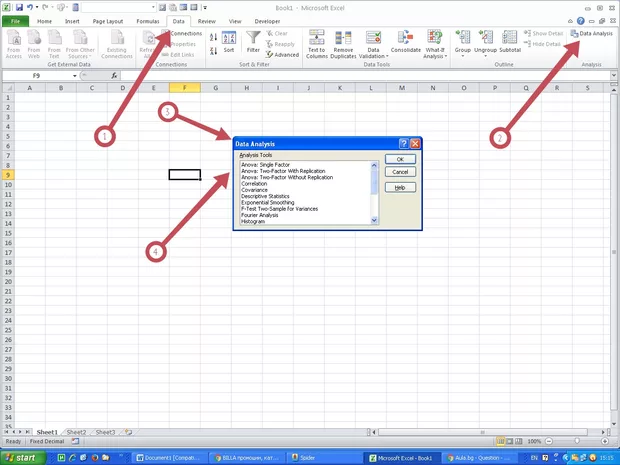The height and width of the screenshot is (465, 620).
Task: Click the Save icon in quick access toolbar
Action: click(19, 7)
